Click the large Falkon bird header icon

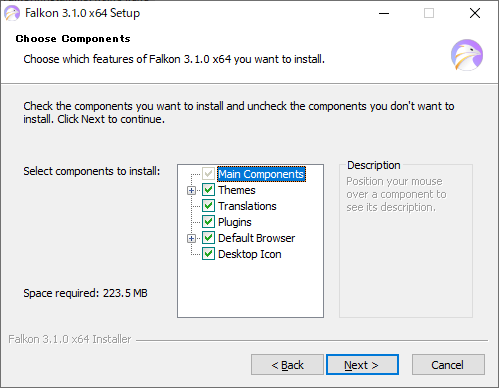pyautogui.click(x=467, y=55)
